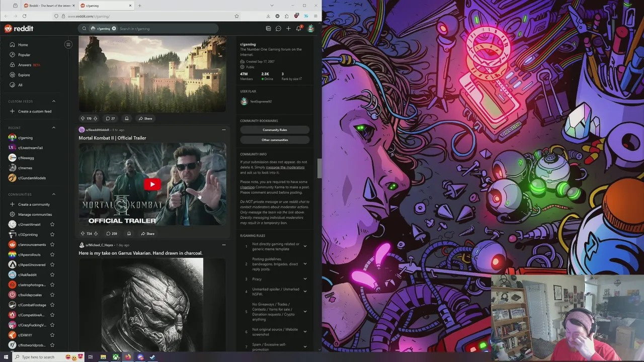Image resolution: width=644 pixels, height=362 pixels.
Task: Give award on the castle post
Action: (x=127, y=119)
